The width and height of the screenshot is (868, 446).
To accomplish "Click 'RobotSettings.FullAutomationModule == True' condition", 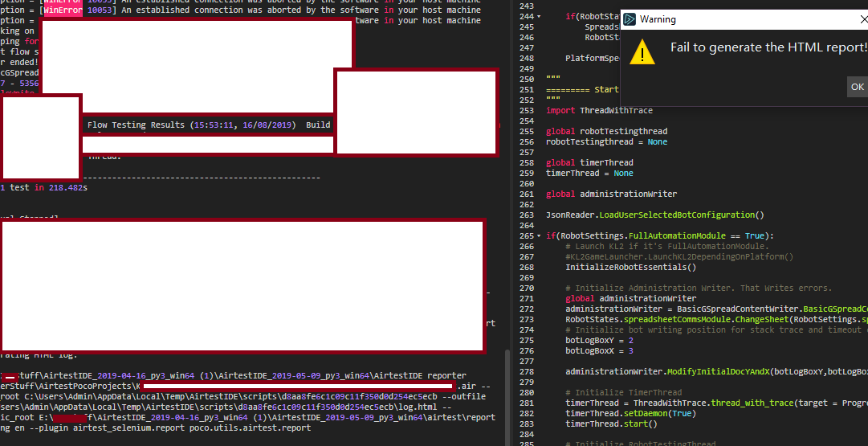I will click(x=662, y=236).
